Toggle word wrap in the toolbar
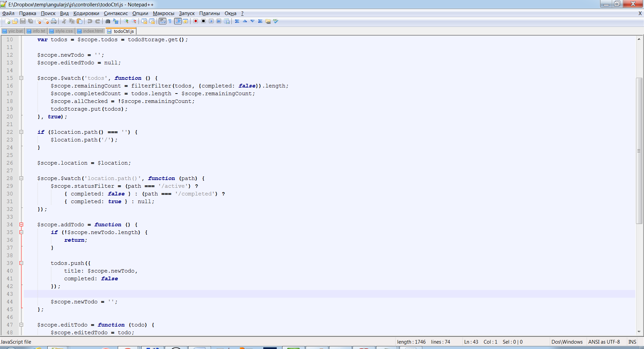Image resolution: width=644 pixels, height=349 pixels. [x=162, y=21]
